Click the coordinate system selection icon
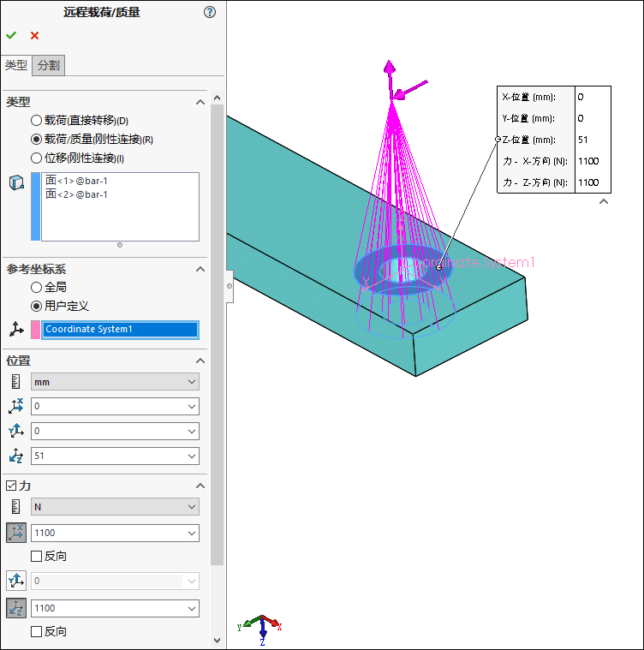Image resolution: width=644 pixels, height=650 pixels. point(16,329)
